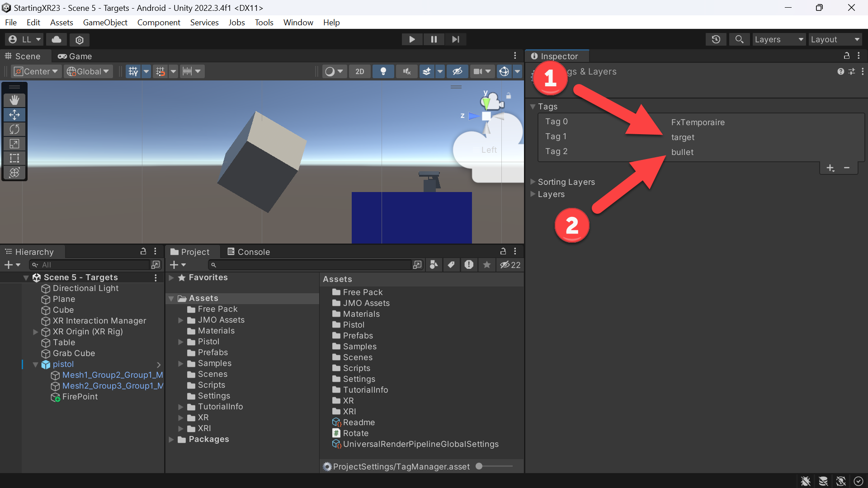
Task: Toggle scene lighting bulb
Action: 383,71
